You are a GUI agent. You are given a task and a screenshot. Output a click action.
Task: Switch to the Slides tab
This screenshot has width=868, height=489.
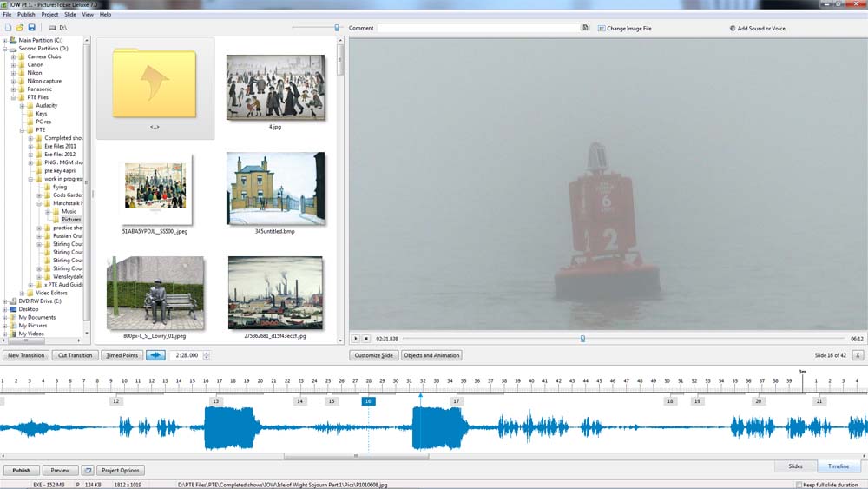pyautogui.click(x=795, y=466)
